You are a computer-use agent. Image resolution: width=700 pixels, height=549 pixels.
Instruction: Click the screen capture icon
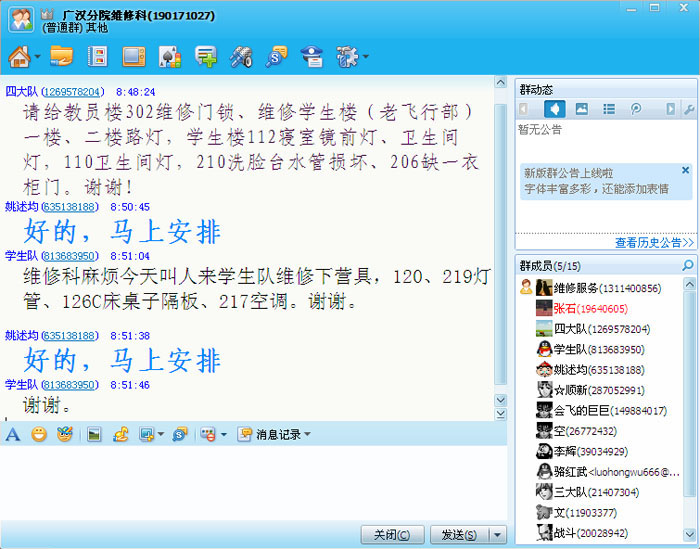147,434
